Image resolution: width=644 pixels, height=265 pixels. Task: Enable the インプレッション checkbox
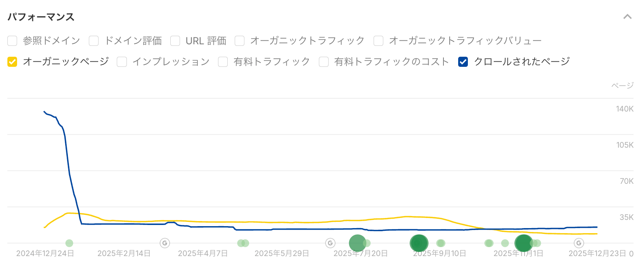[122, 62]
